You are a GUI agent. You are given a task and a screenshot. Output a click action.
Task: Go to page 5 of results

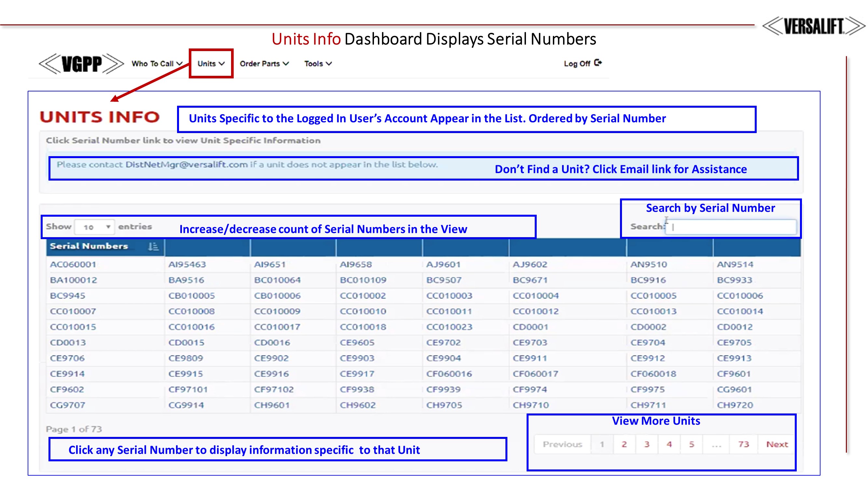(x=691, y=444)
